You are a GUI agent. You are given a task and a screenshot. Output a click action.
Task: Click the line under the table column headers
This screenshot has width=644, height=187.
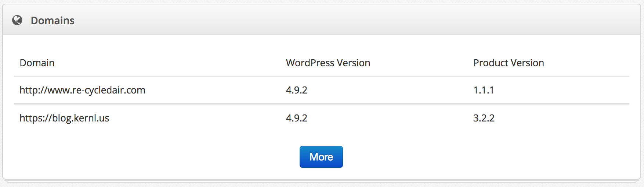point(322,76)
